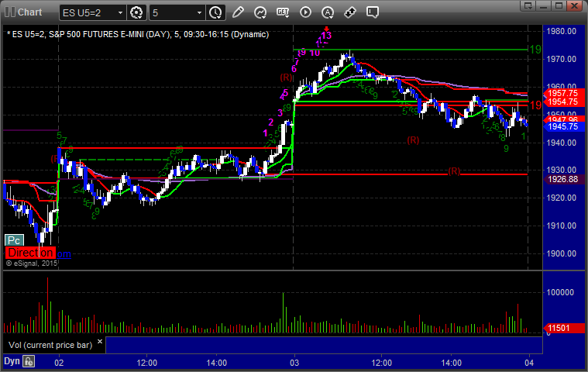The width and height of the screenshot is (588, 372).
Task: Maximize the Chart window
Action: [x=559, y=5]
